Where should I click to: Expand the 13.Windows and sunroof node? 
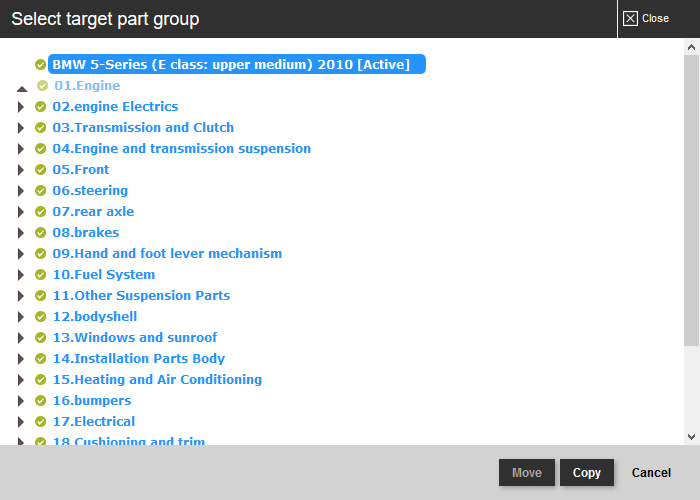point(21,338)
